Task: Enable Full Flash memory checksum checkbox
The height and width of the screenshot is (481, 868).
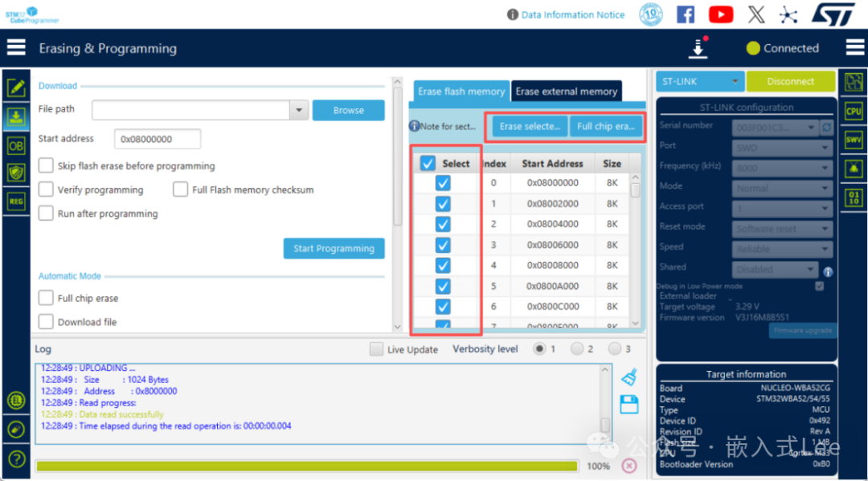Action: [181, 189]
